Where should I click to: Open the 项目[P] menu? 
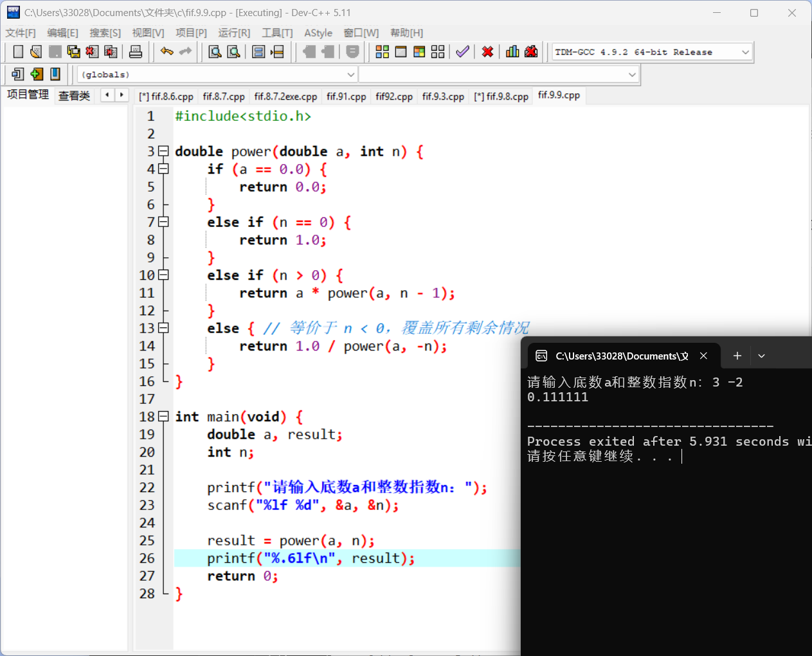191,33
